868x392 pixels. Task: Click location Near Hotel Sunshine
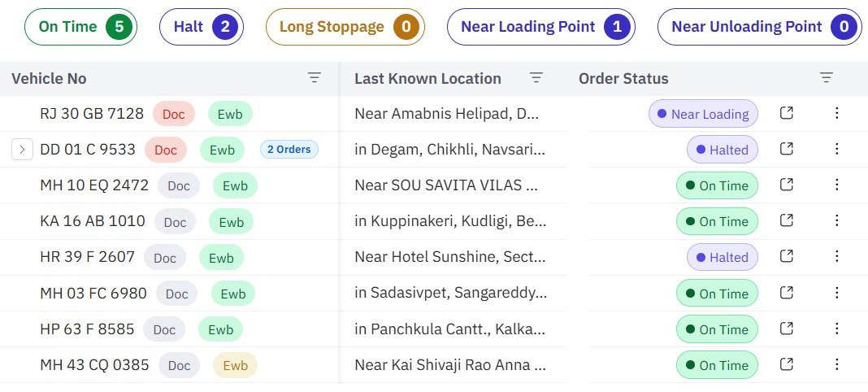click(x=450, y=258)
